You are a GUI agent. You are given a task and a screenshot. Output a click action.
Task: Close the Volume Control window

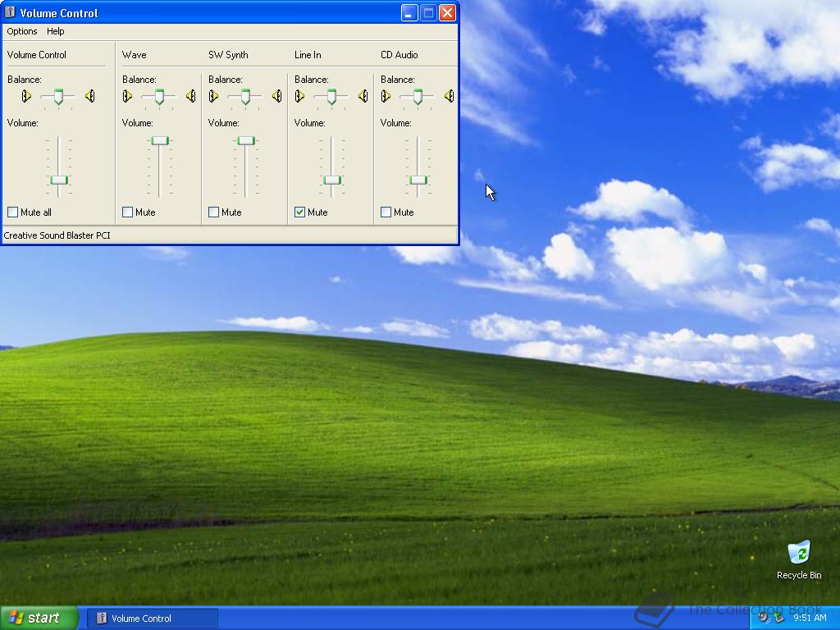pos(447,13)
